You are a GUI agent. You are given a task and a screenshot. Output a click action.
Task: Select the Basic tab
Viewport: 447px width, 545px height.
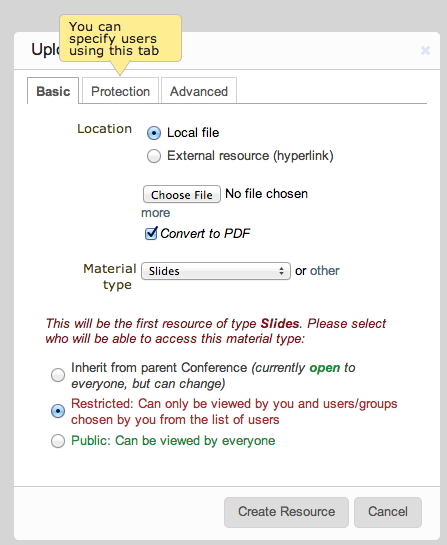(53, 91)
